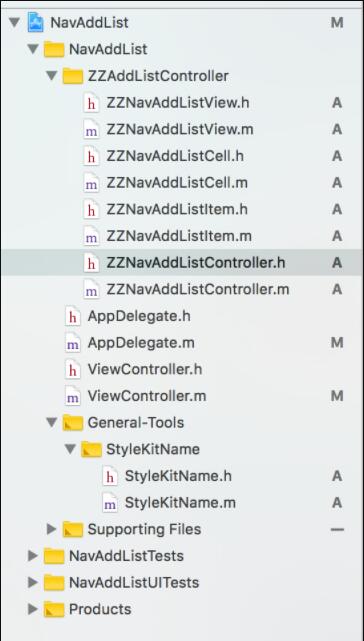Select ZZNavAddListItem.h in navigator
This screenshot has width=364, height=641.
click(x=177, y=210)
